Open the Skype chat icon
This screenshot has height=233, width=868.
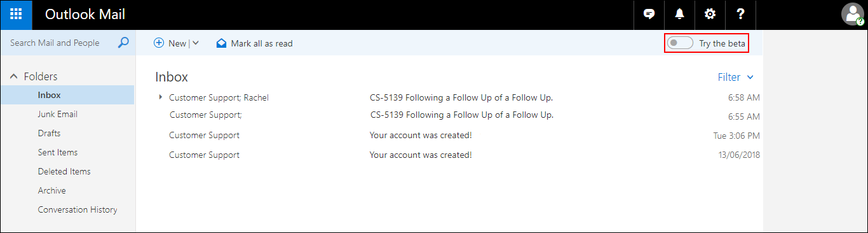(x=649, y=15)
